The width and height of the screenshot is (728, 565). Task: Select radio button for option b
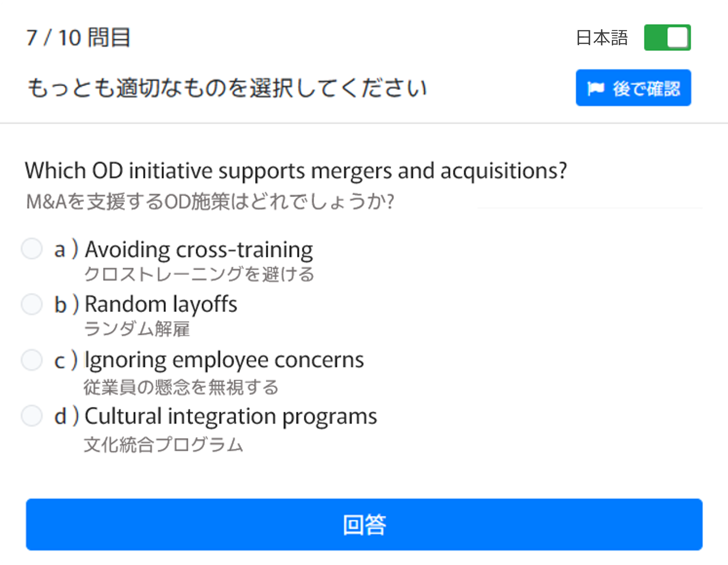(32, 304)
